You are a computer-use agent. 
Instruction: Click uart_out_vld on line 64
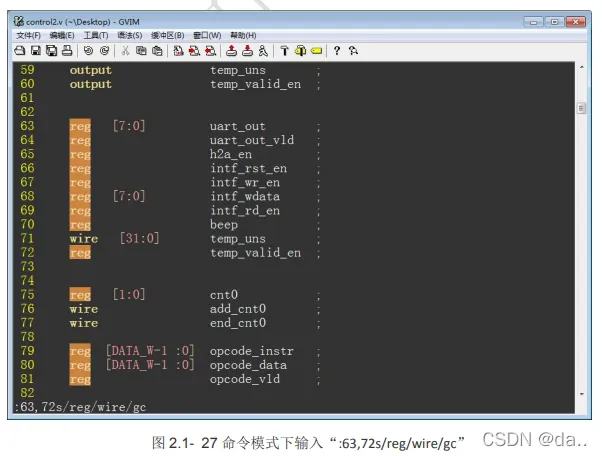pos(252,140)
